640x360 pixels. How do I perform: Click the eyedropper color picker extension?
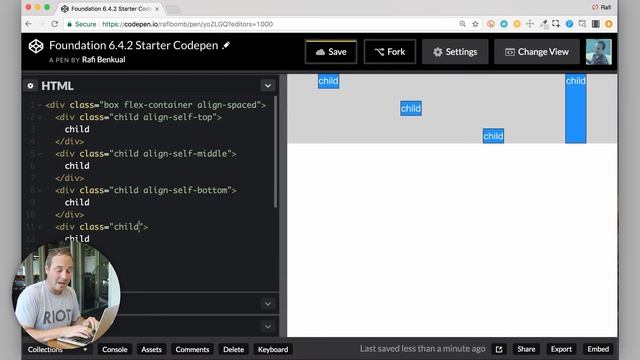pos(544,24)
